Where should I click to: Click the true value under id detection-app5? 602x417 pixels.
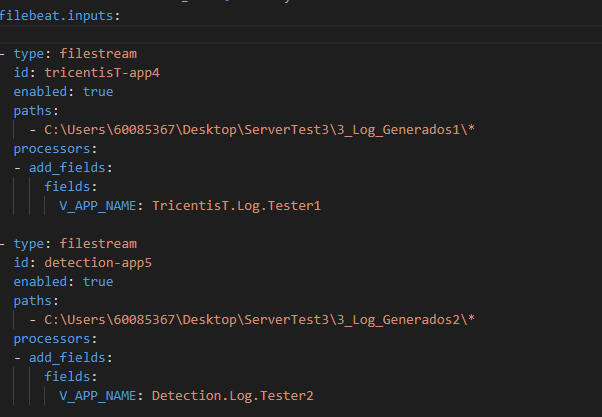tap(98, 281)
